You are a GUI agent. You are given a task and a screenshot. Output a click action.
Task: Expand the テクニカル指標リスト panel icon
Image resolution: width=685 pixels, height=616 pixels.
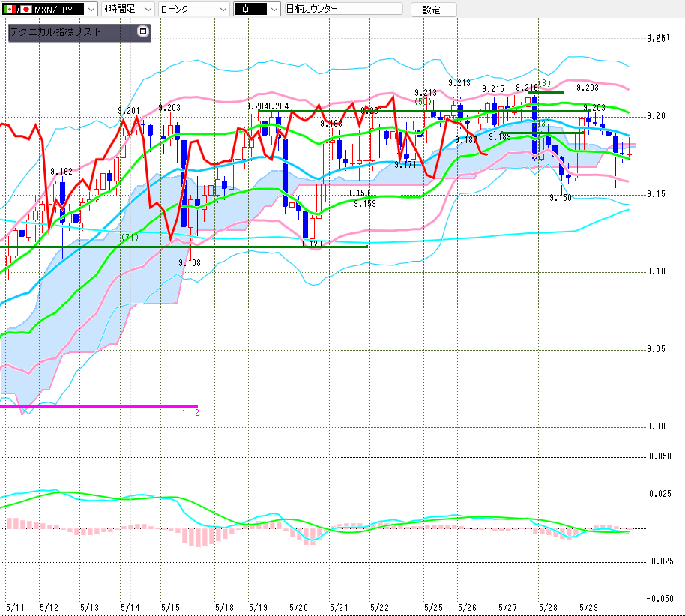point(143,31)
